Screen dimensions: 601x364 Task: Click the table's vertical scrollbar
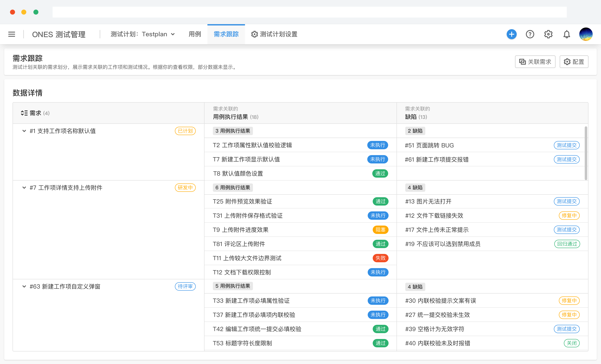coord(586,153)
